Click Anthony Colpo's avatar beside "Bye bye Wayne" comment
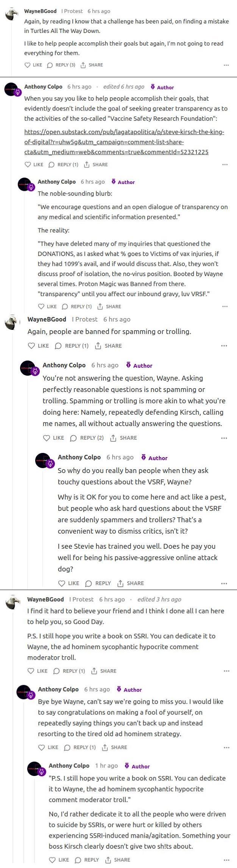Viewport: 237px width, 868px height. point(24,693)
